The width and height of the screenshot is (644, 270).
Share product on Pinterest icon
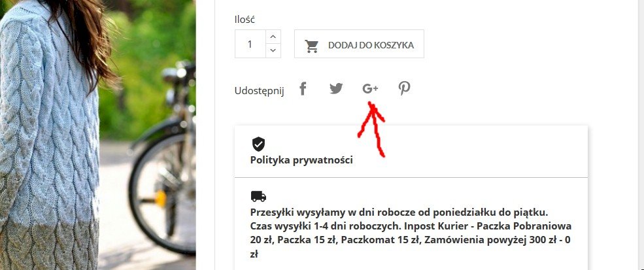[404, 88]
